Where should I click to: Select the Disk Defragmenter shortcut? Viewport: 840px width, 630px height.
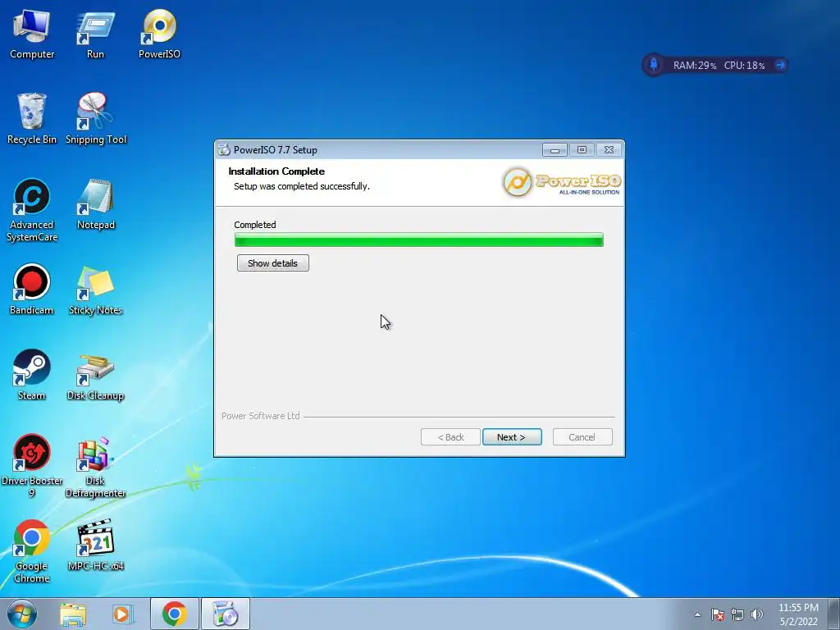tap(96, 466)
